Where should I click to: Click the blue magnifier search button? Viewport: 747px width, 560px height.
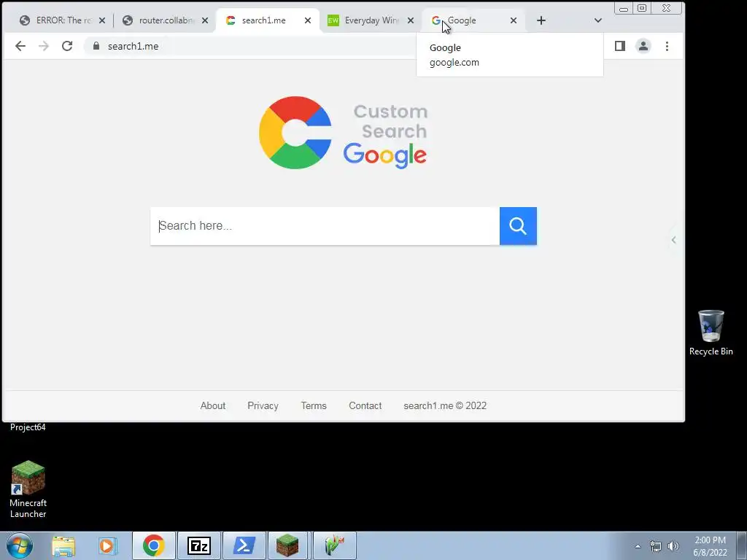(518, 226)
